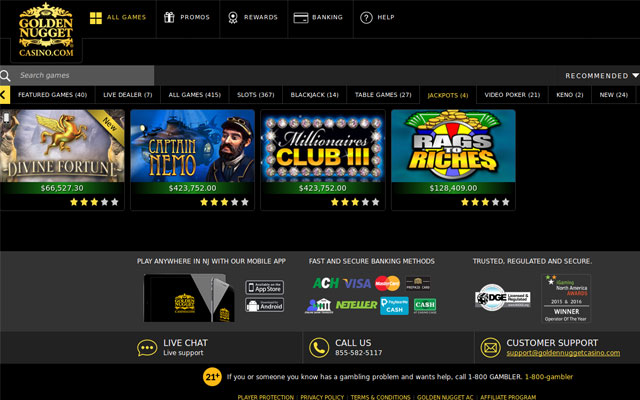Click the Promos gift box icon

tap(169, 18)
